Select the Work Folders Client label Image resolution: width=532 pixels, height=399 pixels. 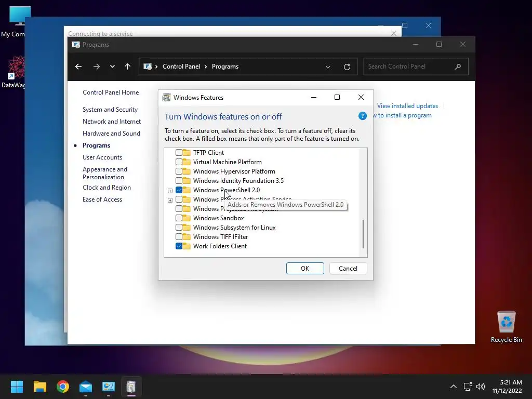click(x=220, y=246)
